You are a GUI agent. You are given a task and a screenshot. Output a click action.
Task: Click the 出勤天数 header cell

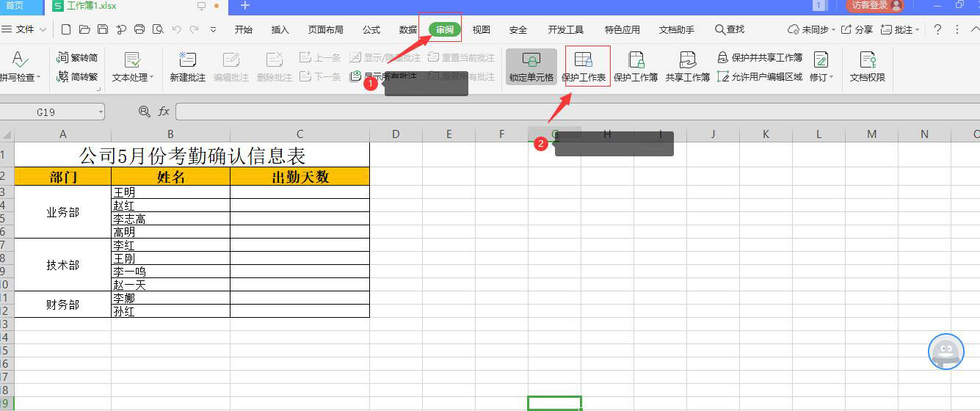tap(300, 177)
